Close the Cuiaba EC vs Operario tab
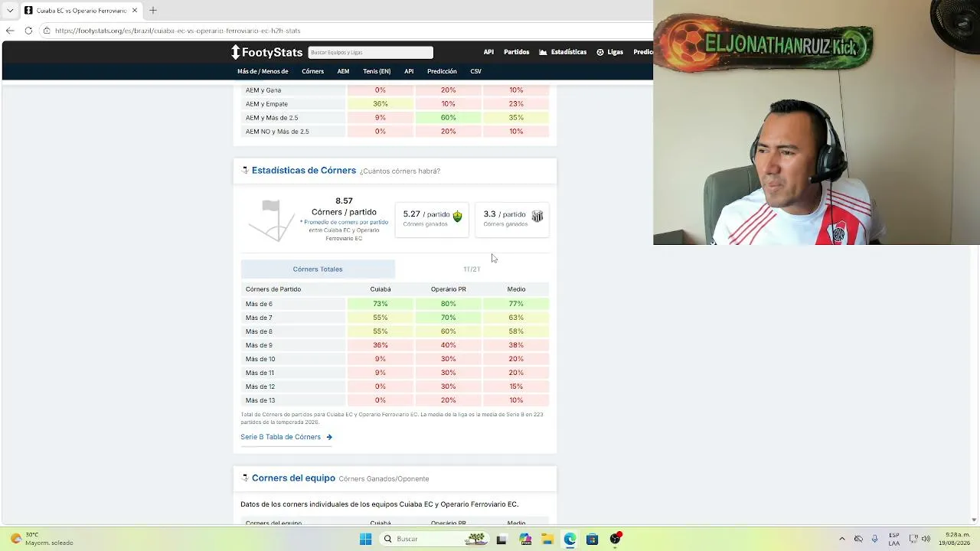Image resolution: width=980 pixels, height=551 pixels. [135, 11]
